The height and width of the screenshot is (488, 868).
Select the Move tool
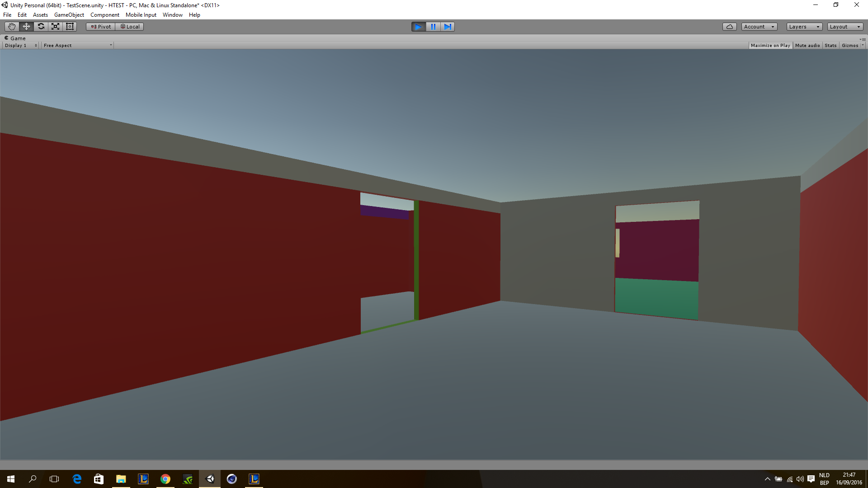[x=26, y=27]
